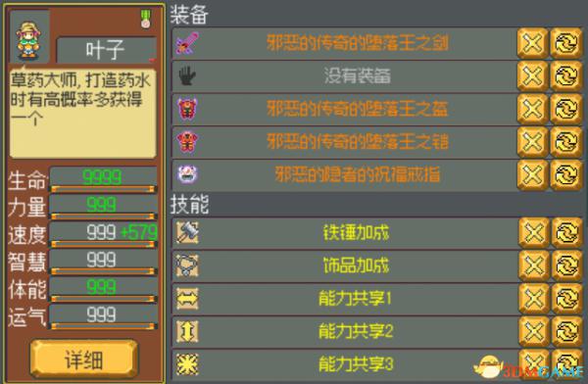The height and width of the screenshot is (384, 588).
Task: Click the hammer skill icon for 铁锤加成
Action: [187, 232]
